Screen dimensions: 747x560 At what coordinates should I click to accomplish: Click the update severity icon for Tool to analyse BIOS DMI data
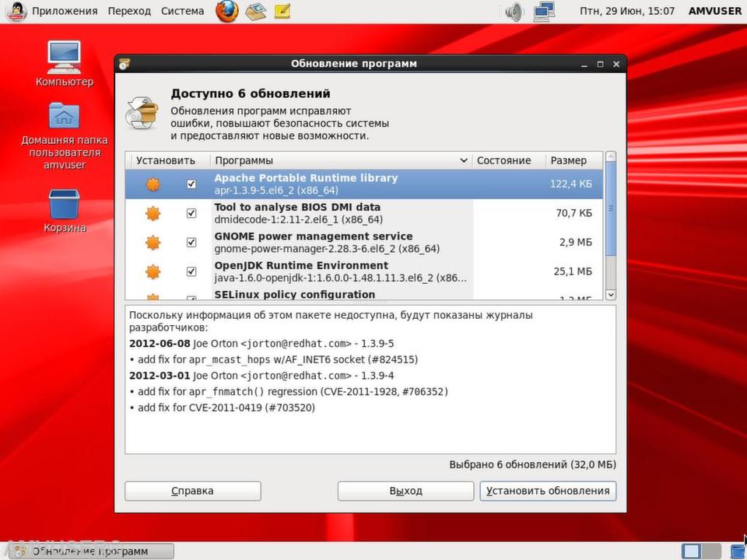153,213
